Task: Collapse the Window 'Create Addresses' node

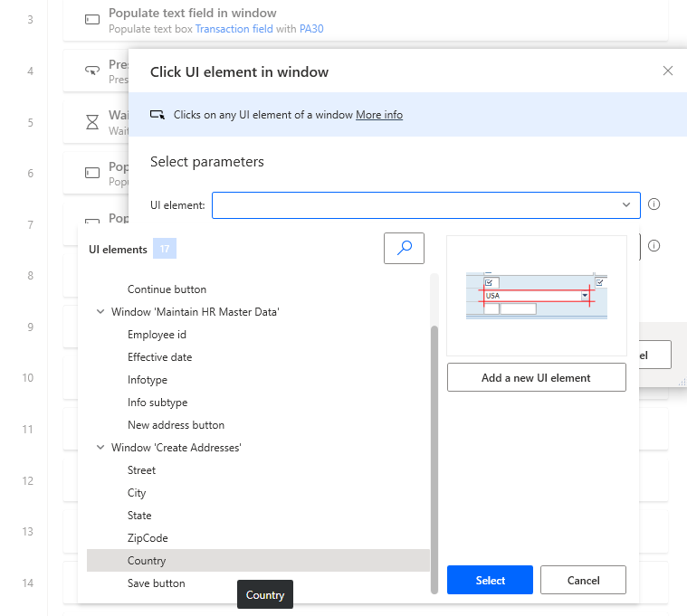Action: [100, 448]
